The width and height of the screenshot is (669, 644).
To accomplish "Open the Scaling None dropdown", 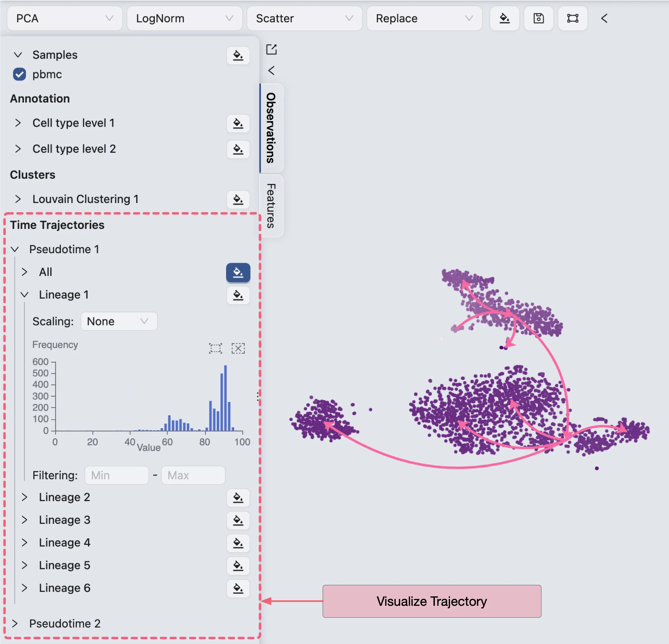I will [119, 321].
